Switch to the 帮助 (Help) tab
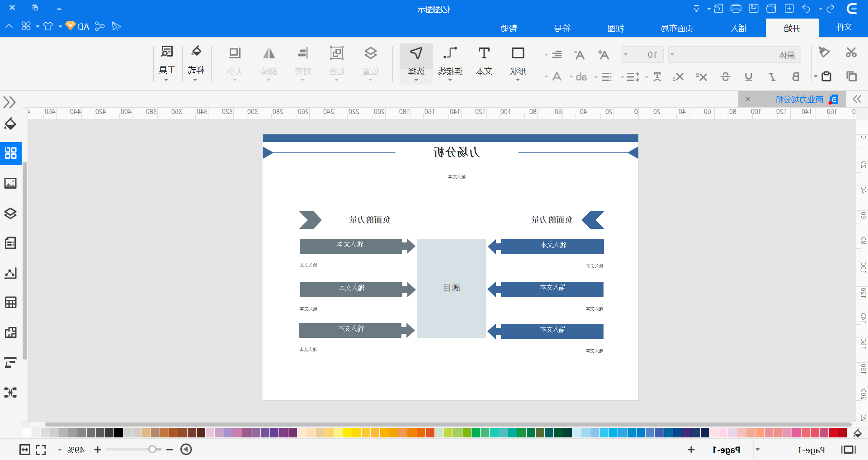The image size is (868, 460). [509, 28]
